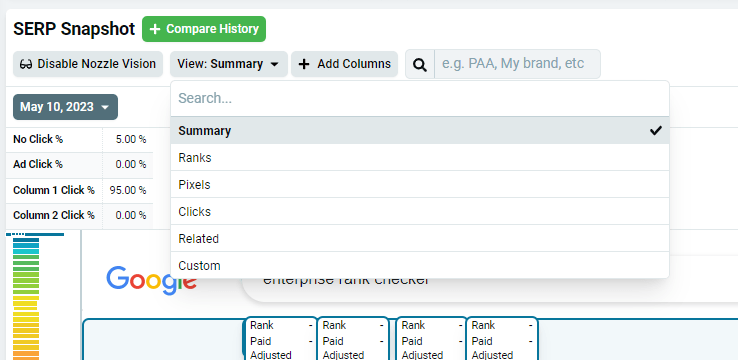738x360 pixels.
Task: Select the Summary view option
Action: [420, 131]
